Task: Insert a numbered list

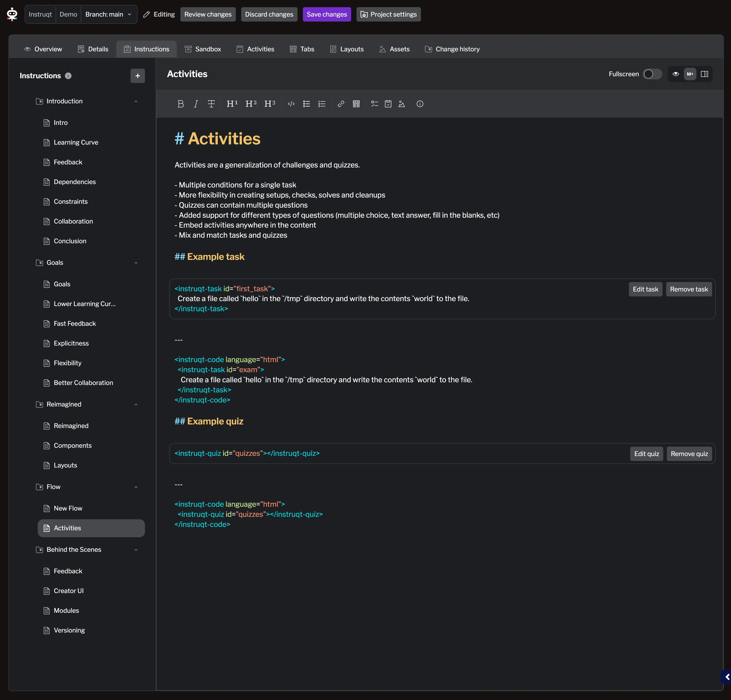Action: (322, 104)
